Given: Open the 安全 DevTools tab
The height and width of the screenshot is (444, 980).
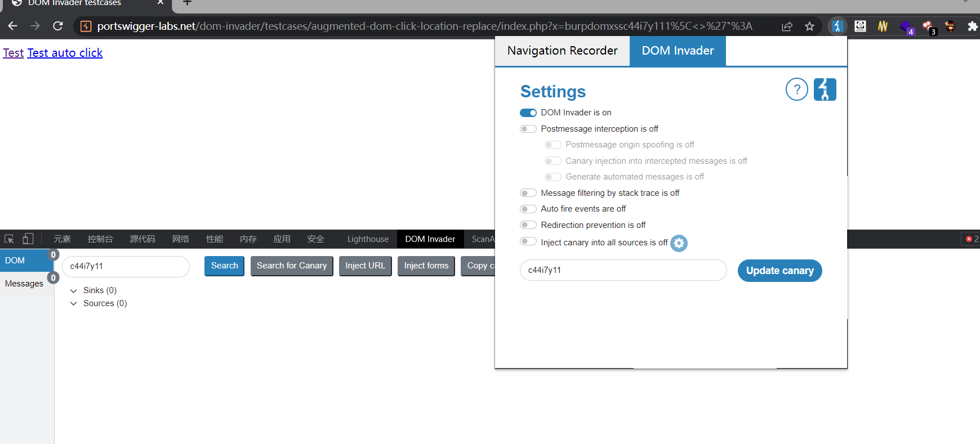Looking at the screenshot, I should point(316,239).
